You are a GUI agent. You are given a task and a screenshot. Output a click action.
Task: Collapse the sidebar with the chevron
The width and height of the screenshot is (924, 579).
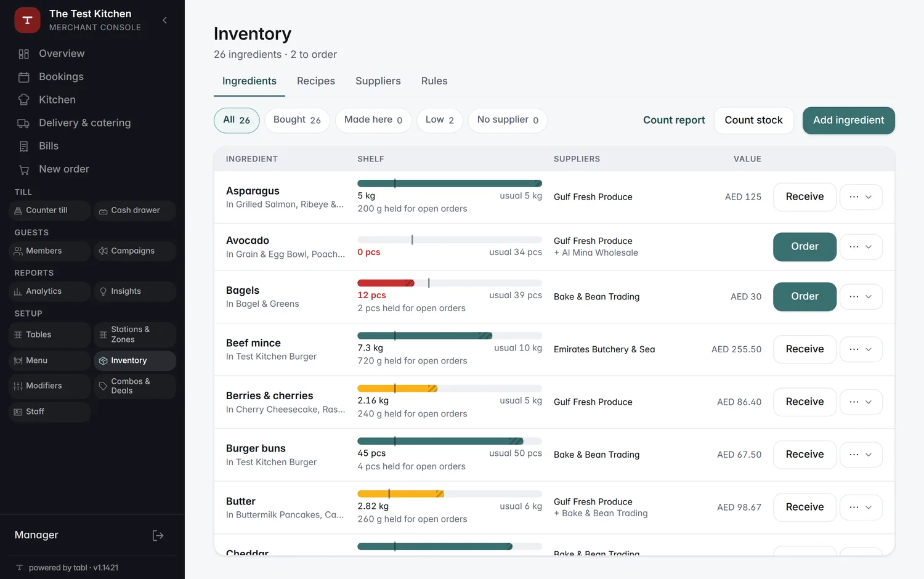click(164, 20)
